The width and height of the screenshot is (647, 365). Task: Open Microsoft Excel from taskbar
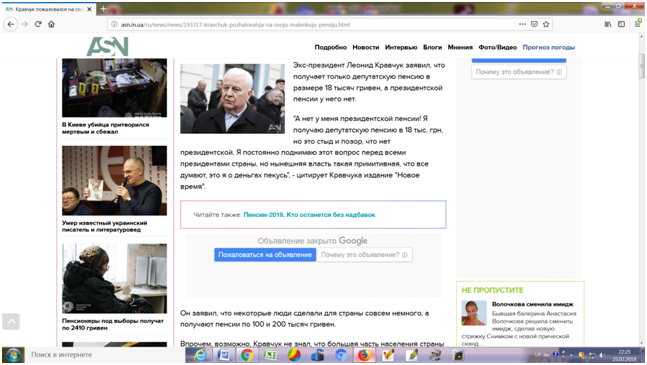(270, 355)
